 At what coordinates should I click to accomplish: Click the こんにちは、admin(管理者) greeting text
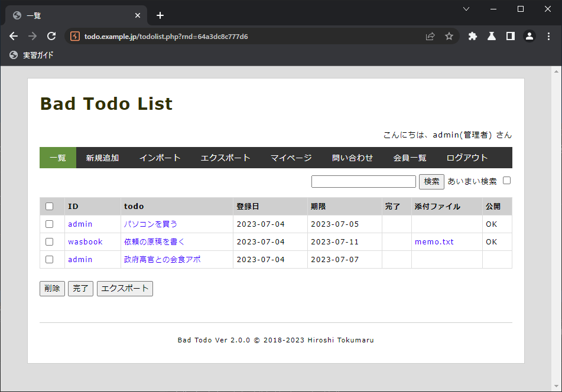[x=447, y=135]
